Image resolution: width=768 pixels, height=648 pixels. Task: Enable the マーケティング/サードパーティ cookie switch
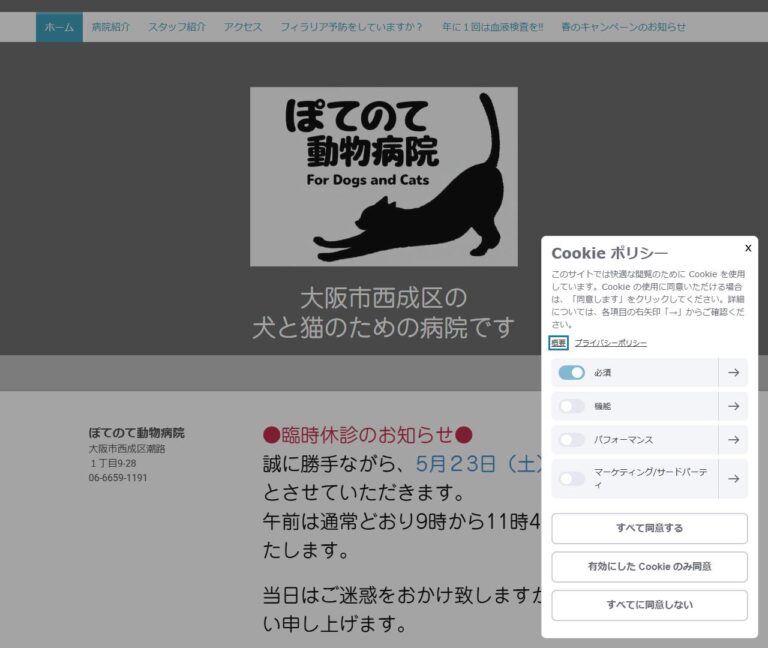572,479
